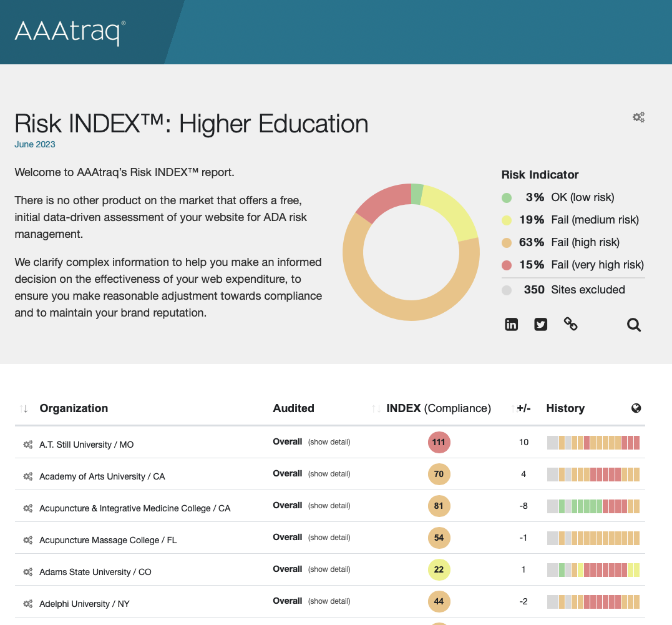Open the settings gears at top right
The width and height of the screenshot is (672, 625).
coord(638,117)
